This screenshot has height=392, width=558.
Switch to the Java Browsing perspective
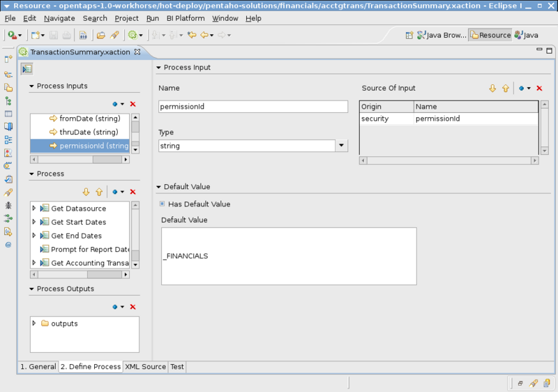pyautogui.click(x=442, y=35)
